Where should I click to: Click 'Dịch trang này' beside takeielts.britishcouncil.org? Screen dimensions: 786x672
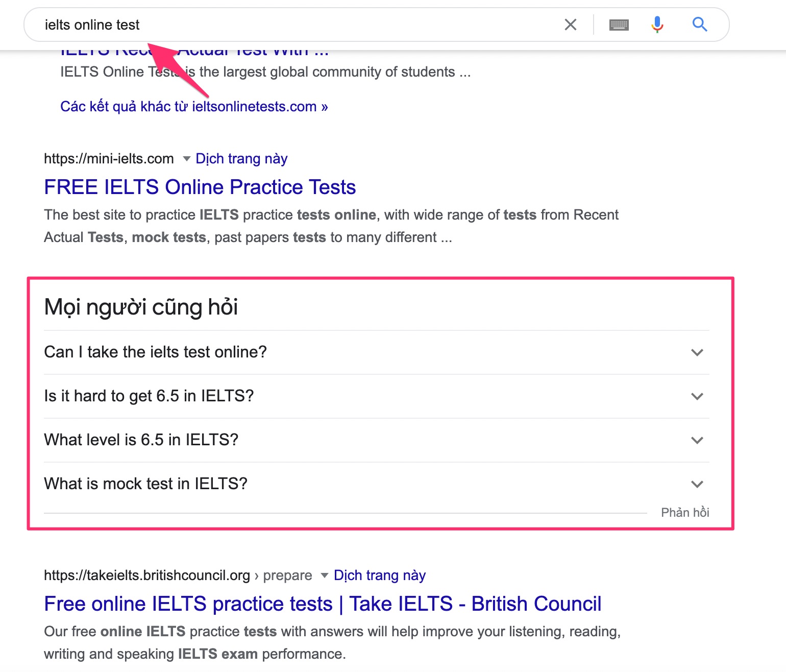coord(380,575)
